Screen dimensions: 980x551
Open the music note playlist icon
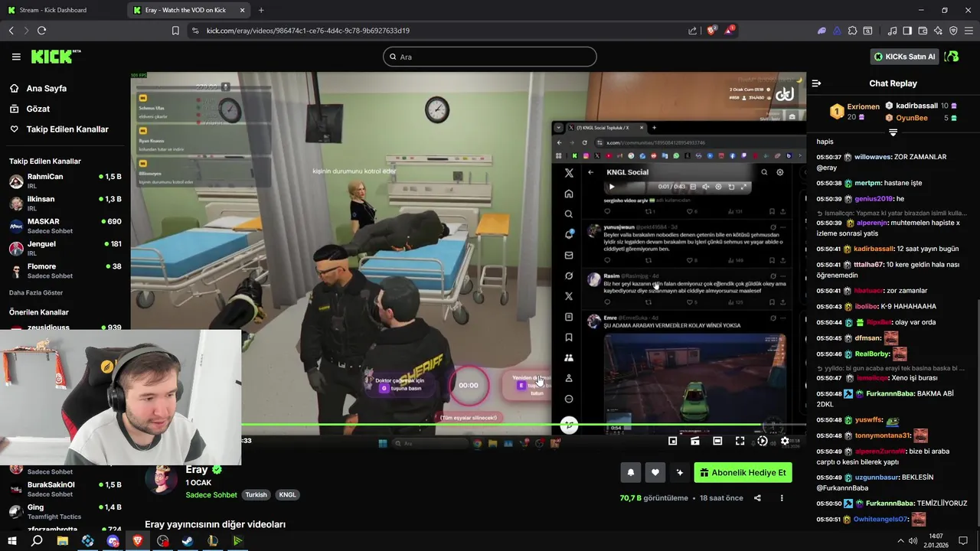point(893,31)
